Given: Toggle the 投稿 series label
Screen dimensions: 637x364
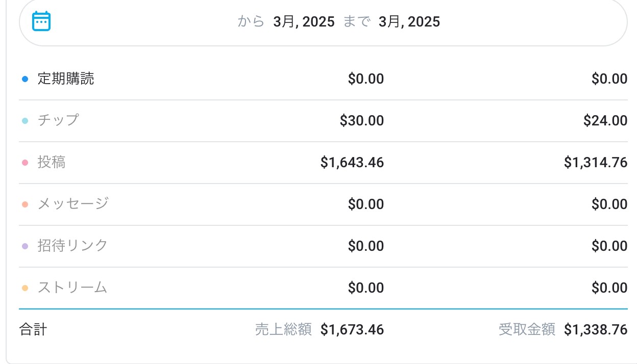Looking at the screenshot, I should click(x=52, y=162).
